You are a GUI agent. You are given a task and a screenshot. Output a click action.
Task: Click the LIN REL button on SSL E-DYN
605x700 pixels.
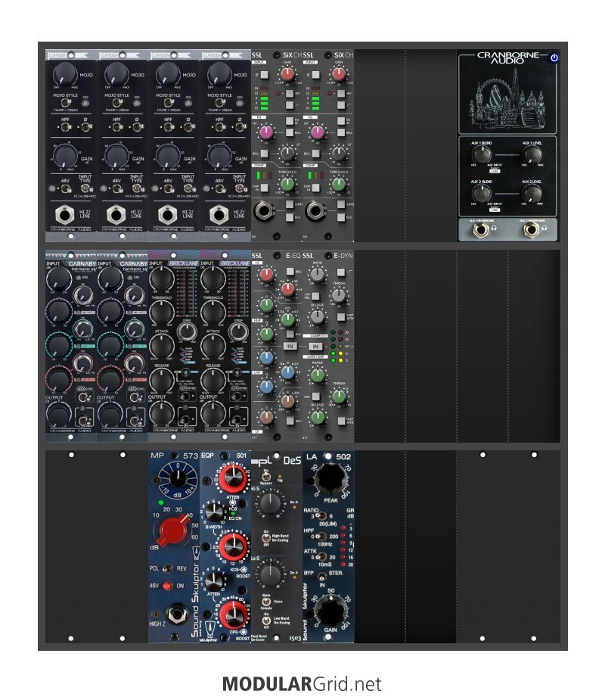click(x=316, y=296)
